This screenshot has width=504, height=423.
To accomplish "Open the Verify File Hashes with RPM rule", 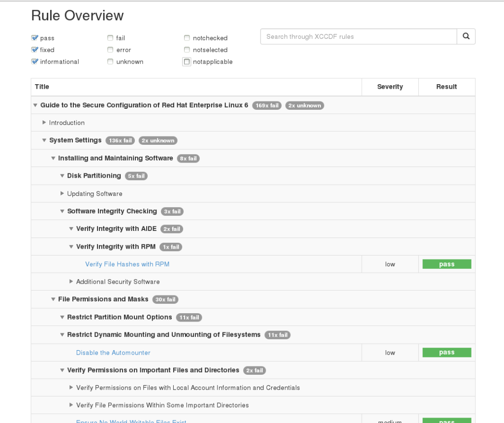I will pos(127,264).
